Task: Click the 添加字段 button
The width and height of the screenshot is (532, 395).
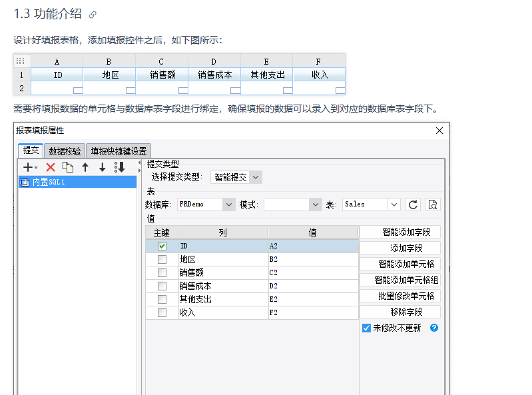Action: tap(400, 248)
